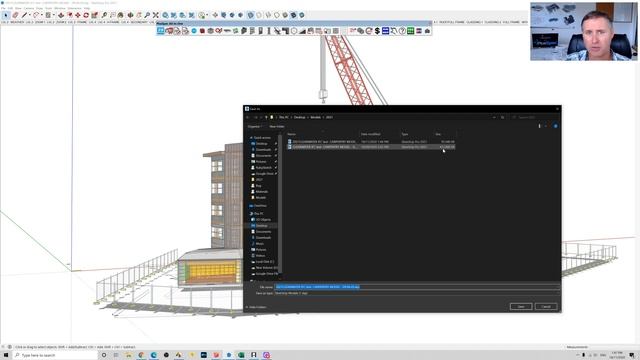This screenshot has width=640, height=360.
Task: Click the dollar sign icon in extension toolbar
Action: (377, 31)
